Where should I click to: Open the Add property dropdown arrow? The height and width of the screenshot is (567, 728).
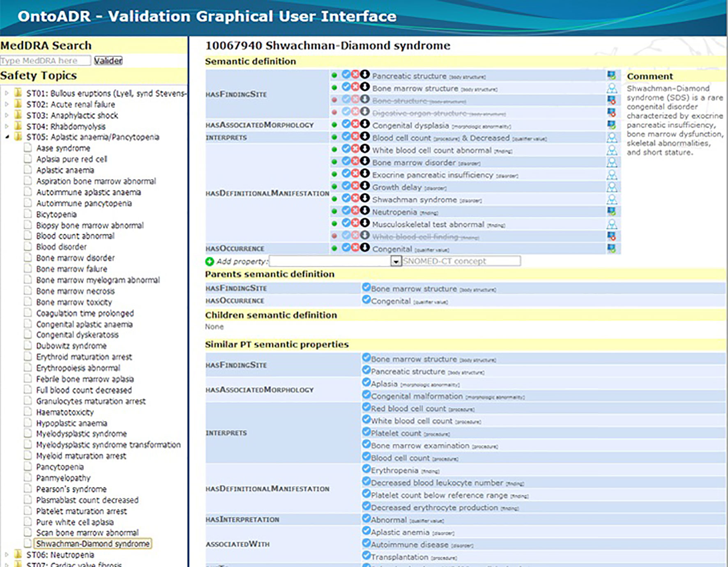point(396,261)
